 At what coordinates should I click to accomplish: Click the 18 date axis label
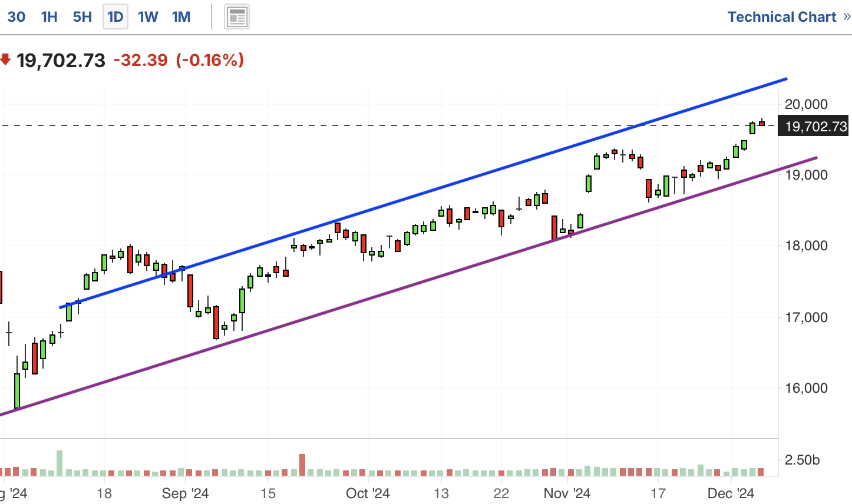click(x=104, y=493)
